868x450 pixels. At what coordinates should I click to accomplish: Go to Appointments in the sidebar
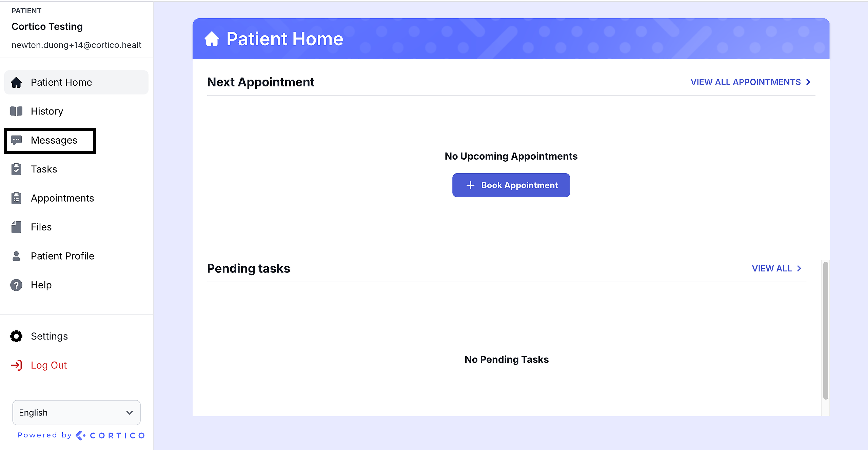[62, 198]
